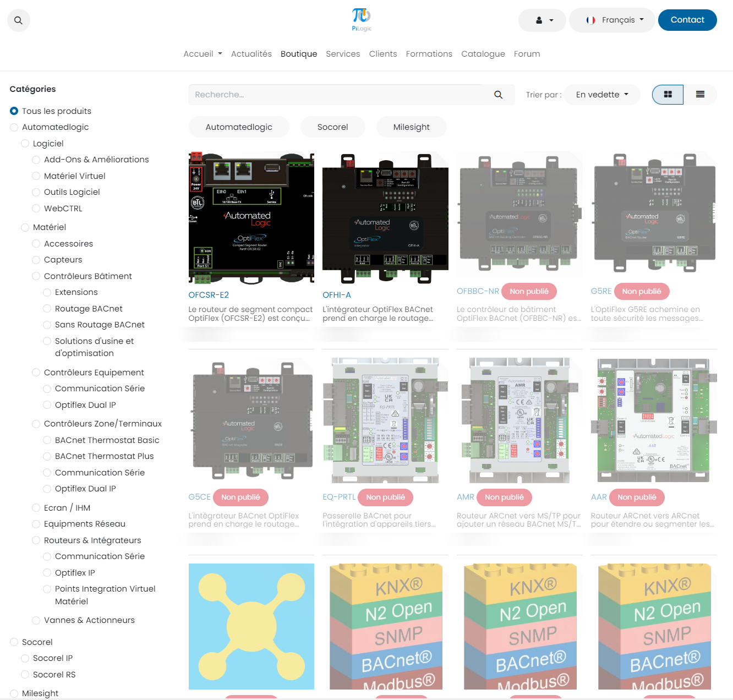This screenshot has height=700, width=733.
Task: Filter by the Milesight tag button
Action: pos(411,127)
